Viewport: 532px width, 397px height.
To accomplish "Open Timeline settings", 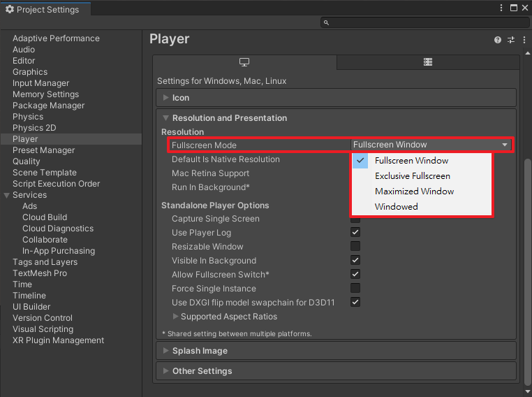I will 29,296.
